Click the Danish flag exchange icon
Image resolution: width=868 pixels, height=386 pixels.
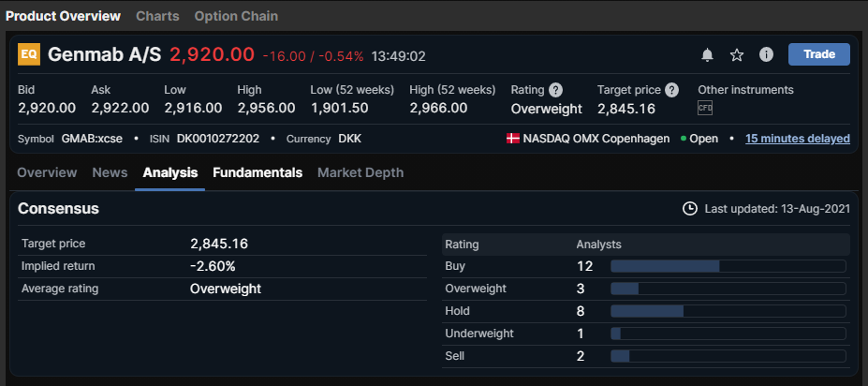pyautogui.click(x=512, y=139)
